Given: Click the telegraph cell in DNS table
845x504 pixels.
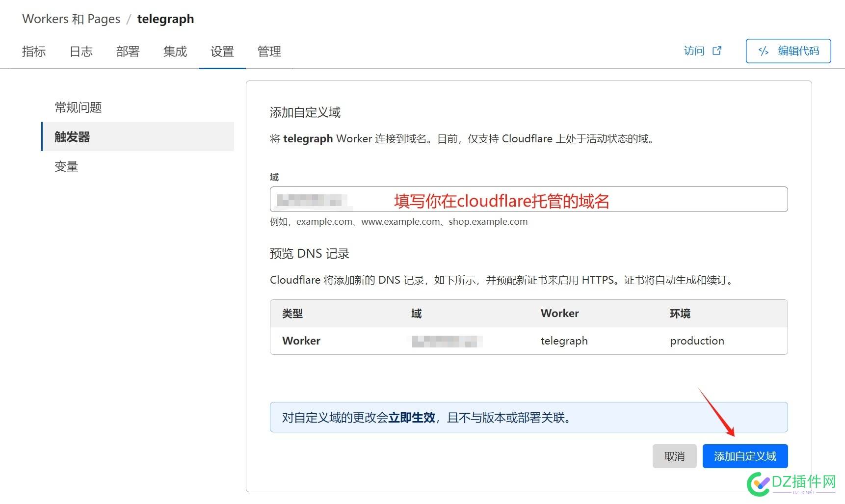Looking at the screenshot, I should point(564,341).
